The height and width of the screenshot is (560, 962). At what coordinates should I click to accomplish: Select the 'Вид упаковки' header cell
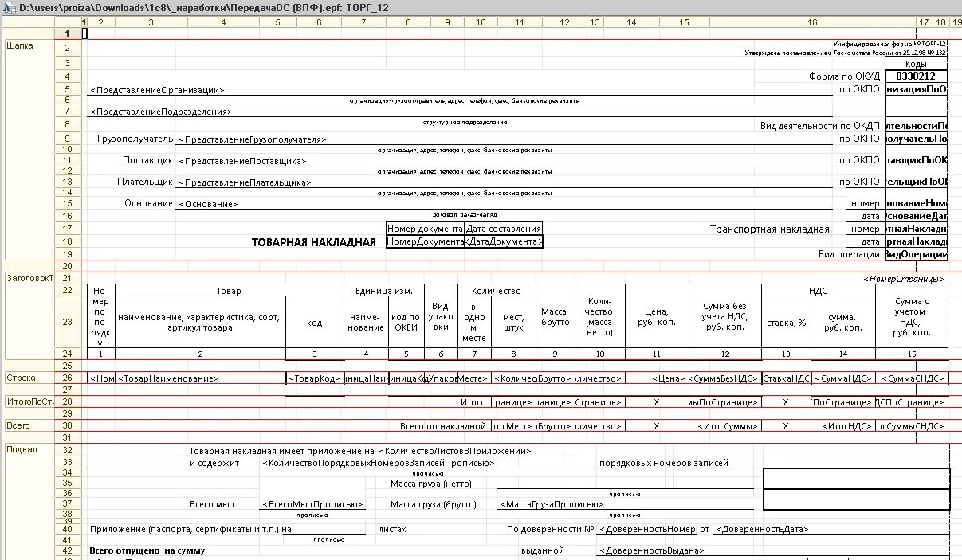coord(439,317)
